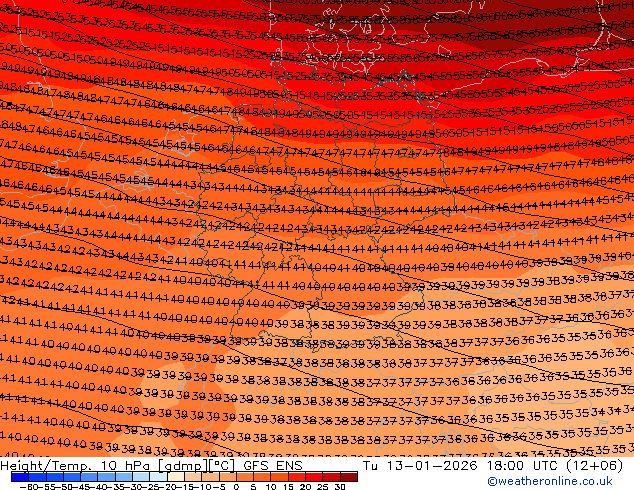Click the legend value '0'

coord(237,487)
